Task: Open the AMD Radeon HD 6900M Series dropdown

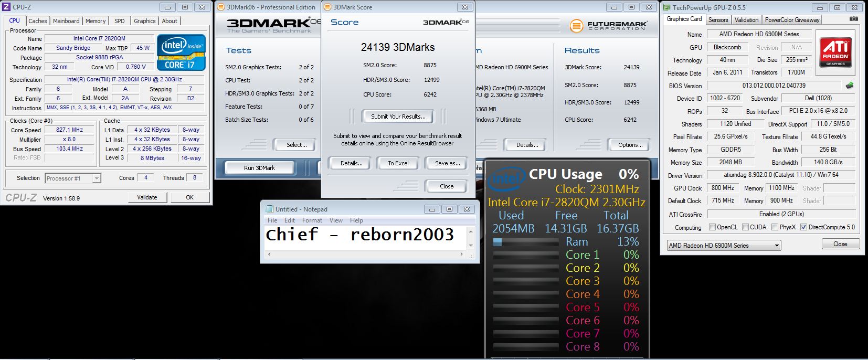Action: pos(724,245)
